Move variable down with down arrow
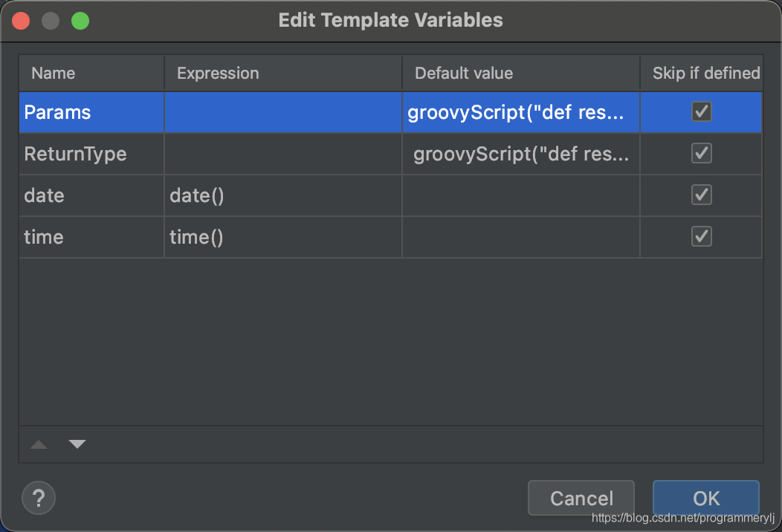Viewport: 782px width, 532px height. (77, 445)
